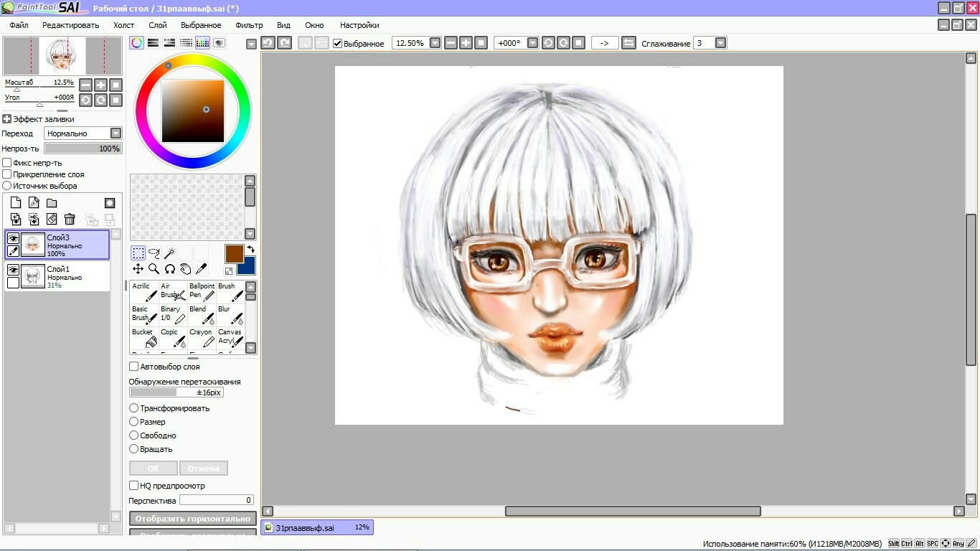Screen dimensions: 980x551
Task: Open the Переход blending mode dropdown
Action: pos(116,133)
